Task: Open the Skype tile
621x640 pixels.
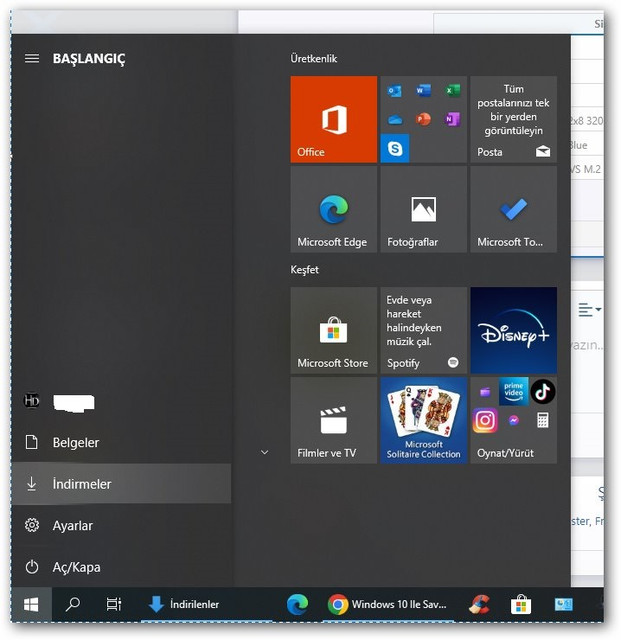Action: click(395, 148)
